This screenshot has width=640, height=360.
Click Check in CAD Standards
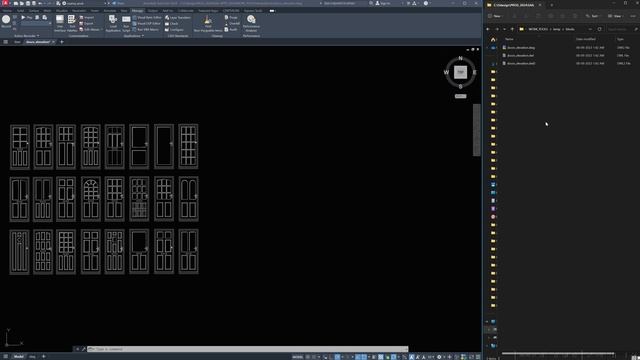(171, 24)
